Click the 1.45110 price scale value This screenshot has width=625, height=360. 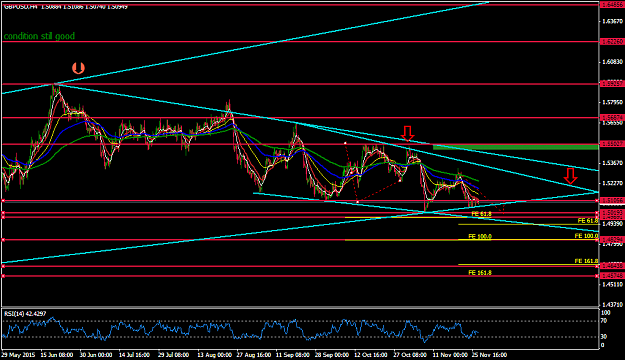(612, 285)
